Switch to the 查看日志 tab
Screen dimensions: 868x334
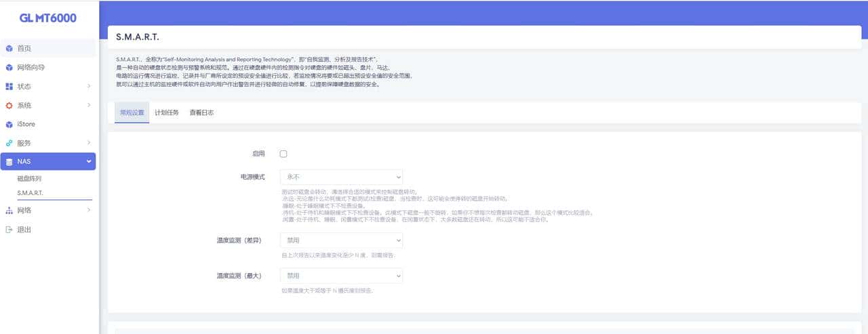click(x=201, y=112)
